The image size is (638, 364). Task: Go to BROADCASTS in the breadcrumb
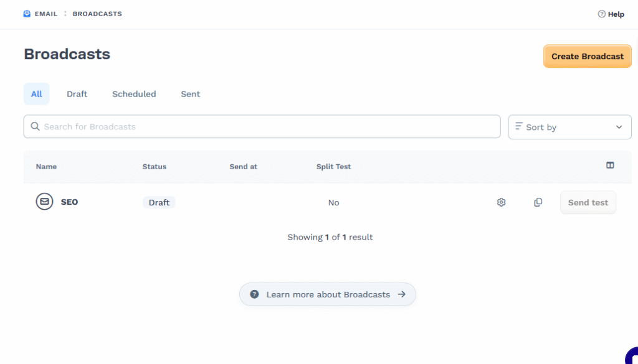click(97, 14)
